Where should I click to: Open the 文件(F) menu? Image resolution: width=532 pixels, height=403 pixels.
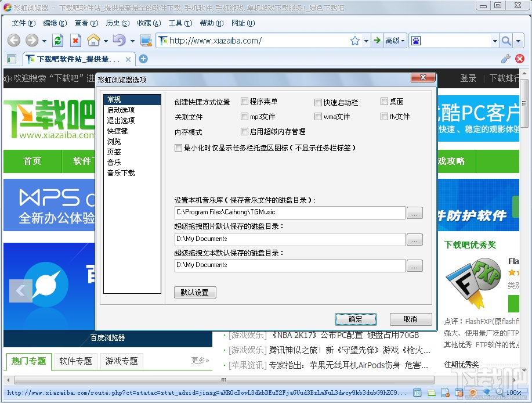click(23, 23)
